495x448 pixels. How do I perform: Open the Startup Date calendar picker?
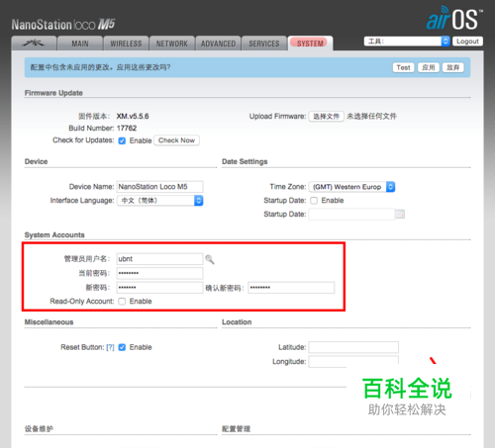(x=400, y=214)
